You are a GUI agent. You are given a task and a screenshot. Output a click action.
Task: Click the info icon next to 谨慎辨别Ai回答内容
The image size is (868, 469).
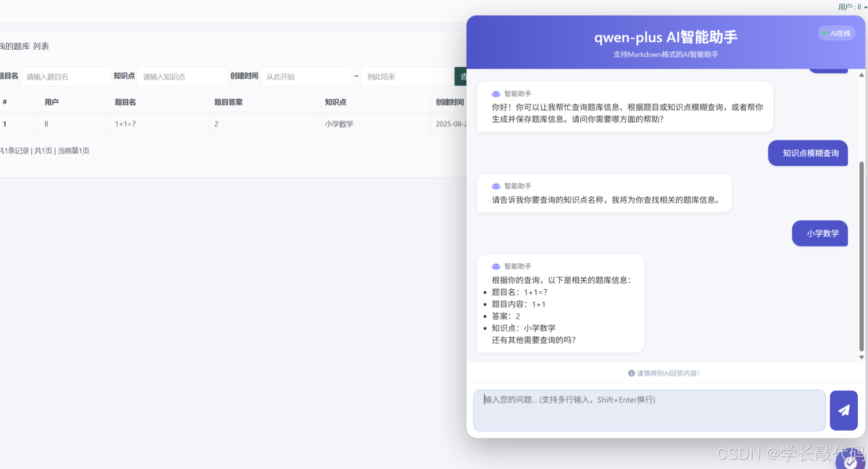pos(631,373)
